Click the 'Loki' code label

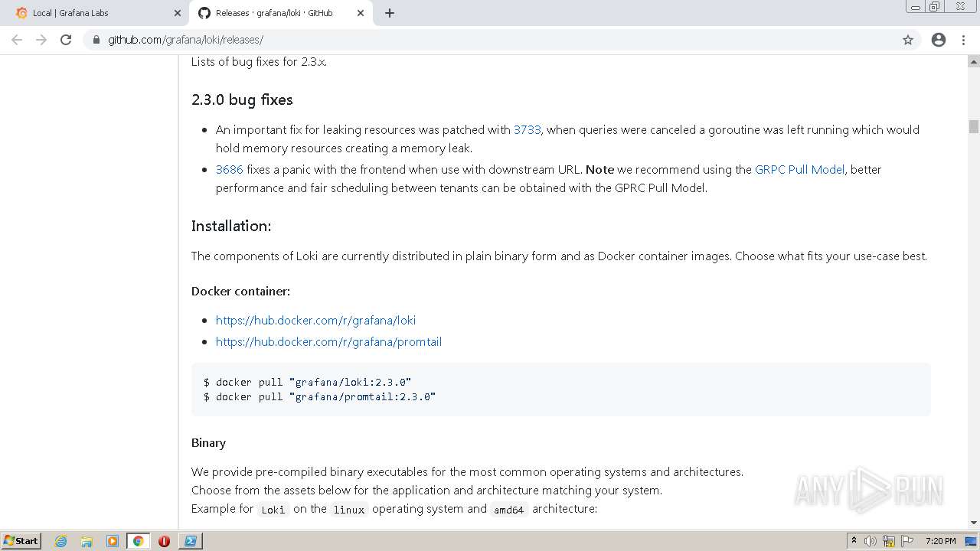coord(273,510)
